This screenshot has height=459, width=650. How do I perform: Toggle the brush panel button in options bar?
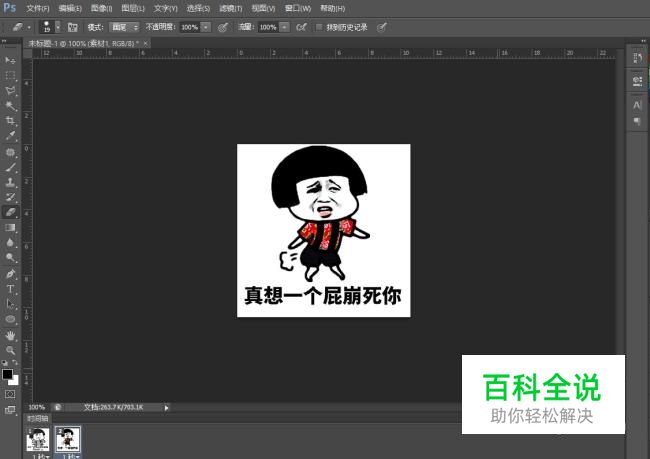point(73,27)
